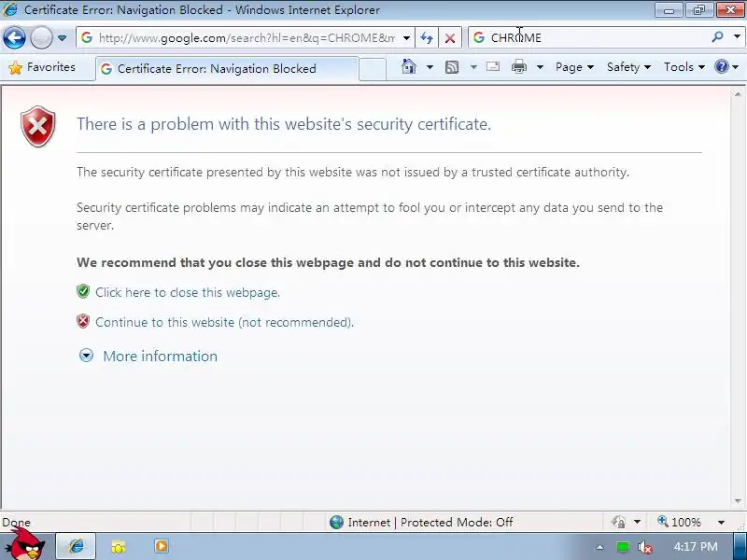The width and height of the screenshot is (747, 560).
Task: Click the Internet Explorer logo in title bar
Action: (x=10, y=9)
